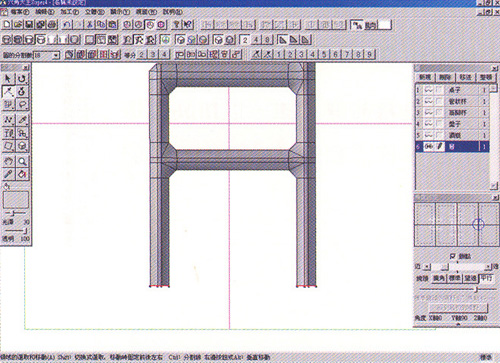Image resolution: width=500 pixels, height=363 pixels.
Task: Save the model with the floppy disk icon
Action: (x=29, y=25)
